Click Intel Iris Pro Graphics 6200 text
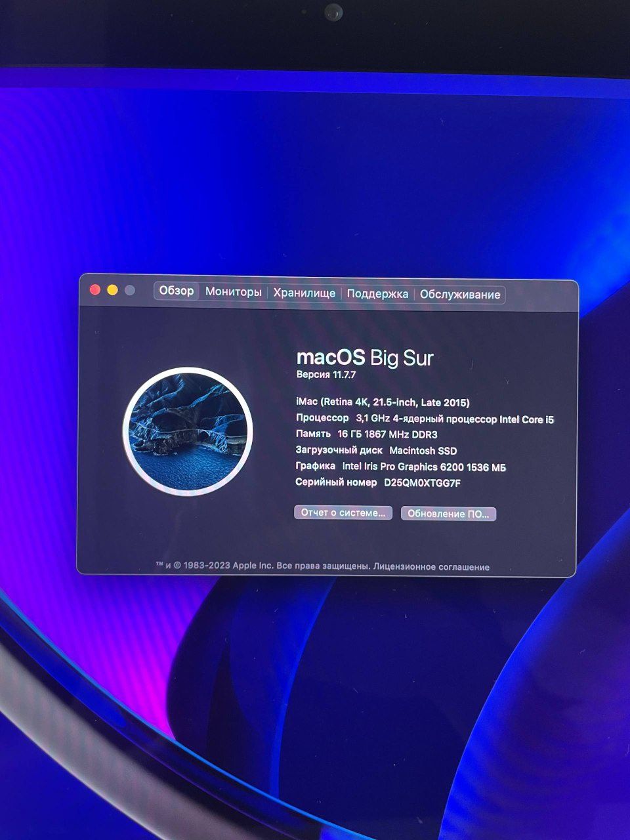 [x=424, y=467]
